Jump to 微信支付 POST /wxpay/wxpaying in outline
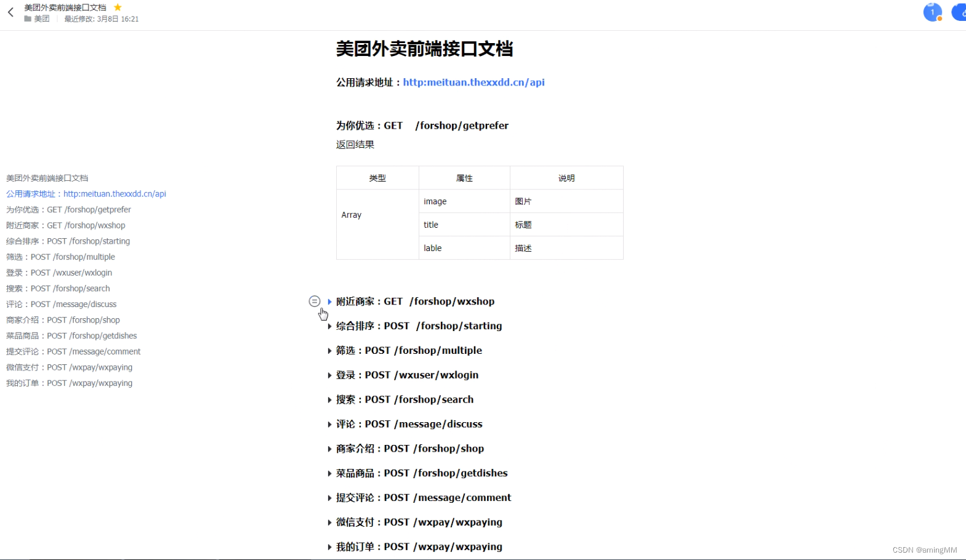Image resolution: width=966 pixels, height=560 pixels. pyautogui.click(x=70, y=367)
